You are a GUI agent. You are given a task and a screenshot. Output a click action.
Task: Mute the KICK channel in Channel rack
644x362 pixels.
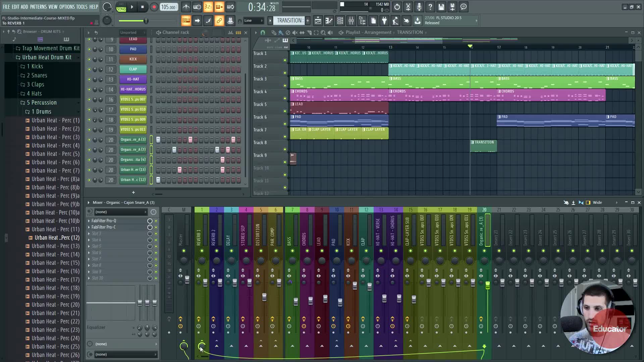[89, 59]
